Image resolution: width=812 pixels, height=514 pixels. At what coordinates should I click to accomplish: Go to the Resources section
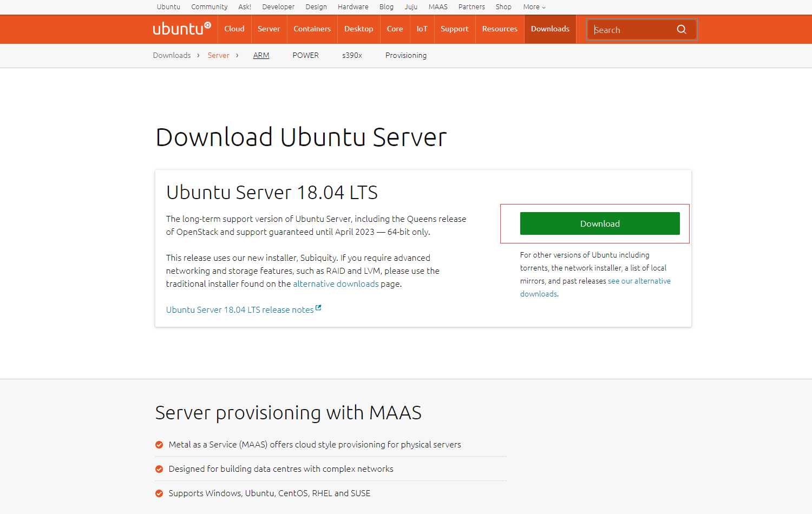point(500,29)
